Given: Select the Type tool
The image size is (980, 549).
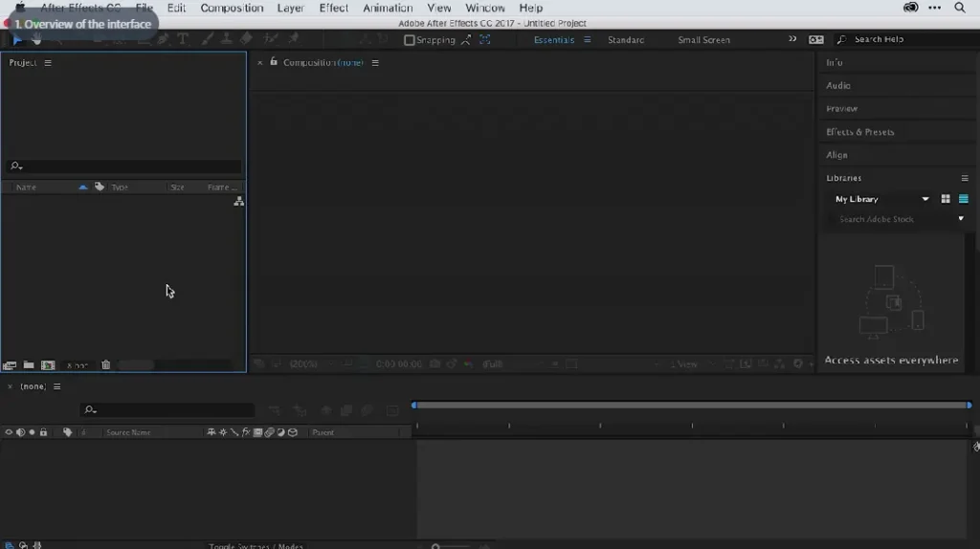Looking at the screenshot, I should click(x=183, y=38).
